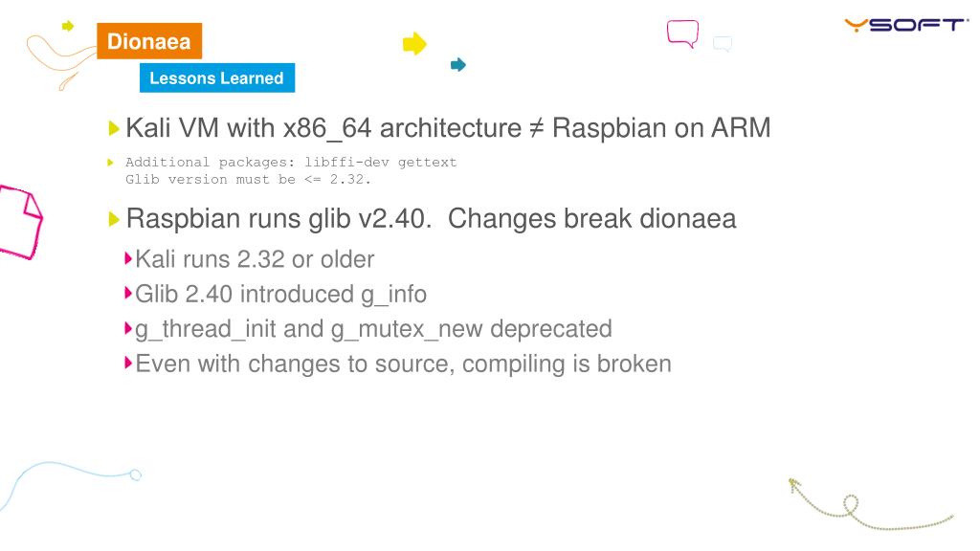Image resolution: width=980 pixels, height=551 pixels.
Task: Click bullet arrow before Kali VM heading
Action: (x=113, y=128)
